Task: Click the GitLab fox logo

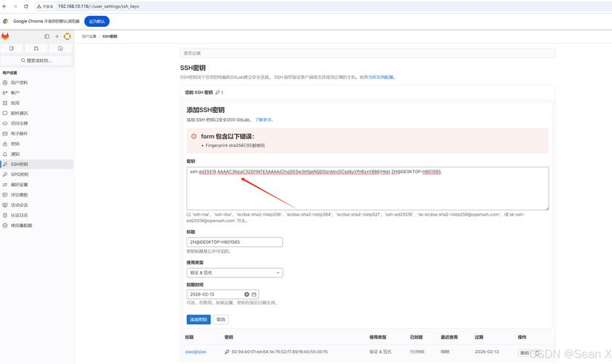Action: tap(5, 36)
